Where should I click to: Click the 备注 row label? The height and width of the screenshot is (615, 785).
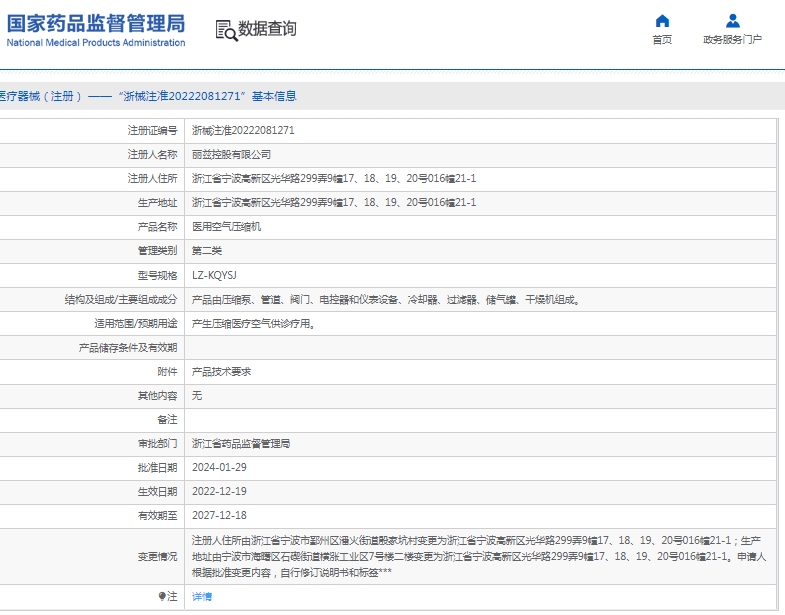coord(167,419)
